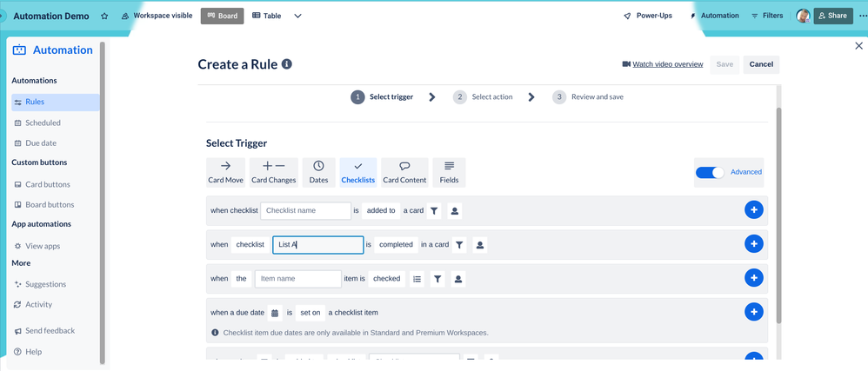Click the filter icon in the checklist completed row
This screenshot has width=868, height=371.
click(x=459, y=244)
